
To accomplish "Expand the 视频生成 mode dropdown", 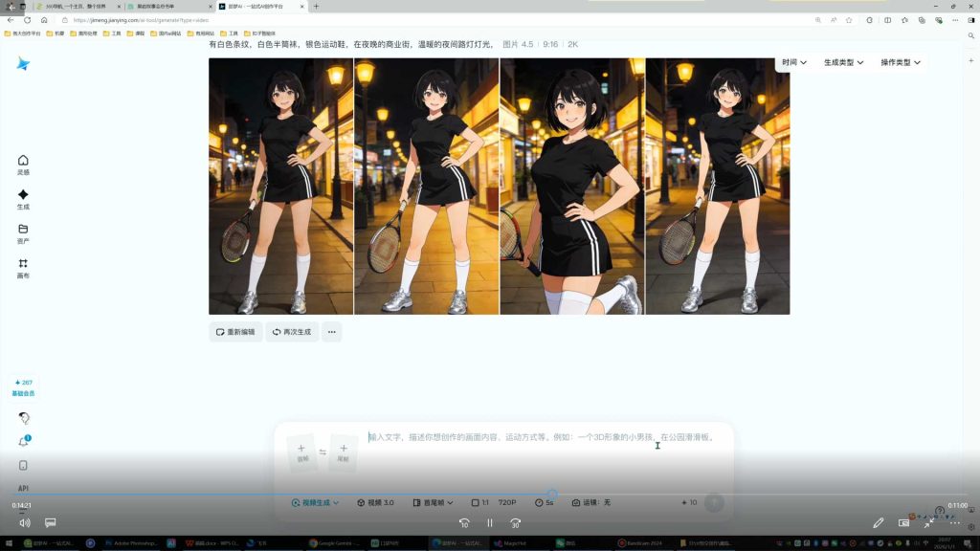I will (314, 502).
